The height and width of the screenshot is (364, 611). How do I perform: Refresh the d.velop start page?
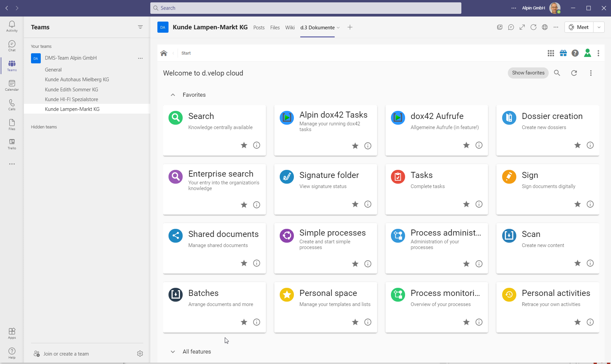[x=574, y=73]
